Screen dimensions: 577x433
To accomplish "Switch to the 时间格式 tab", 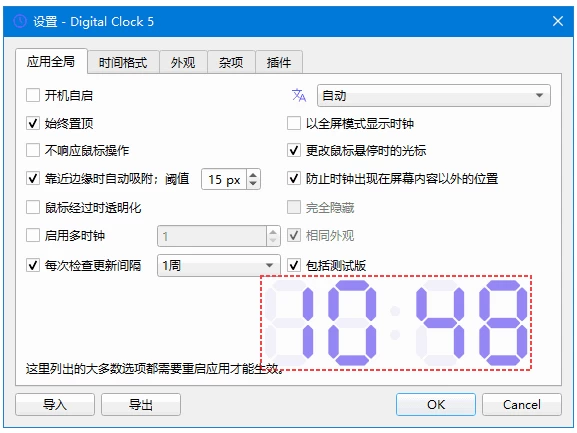I will 123,62.
